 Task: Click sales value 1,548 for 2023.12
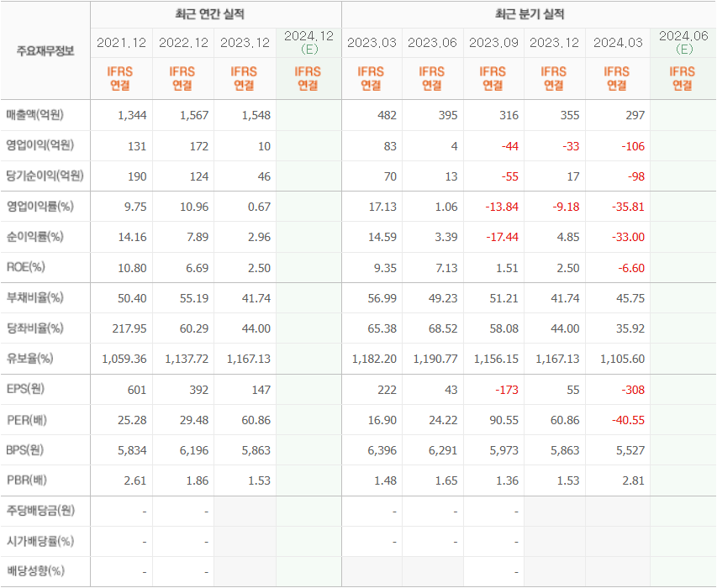[x=256, y=115]
